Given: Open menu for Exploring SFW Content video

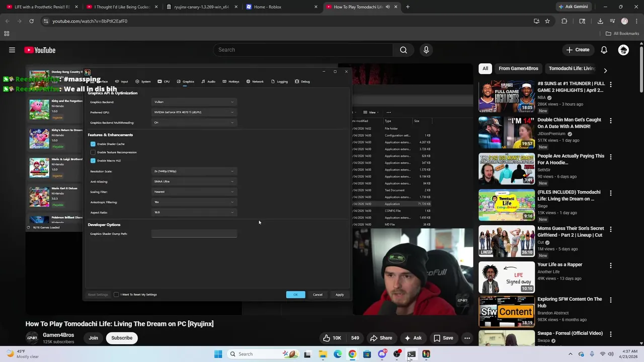Looking at the screenshot, I should tap(611, 300).
